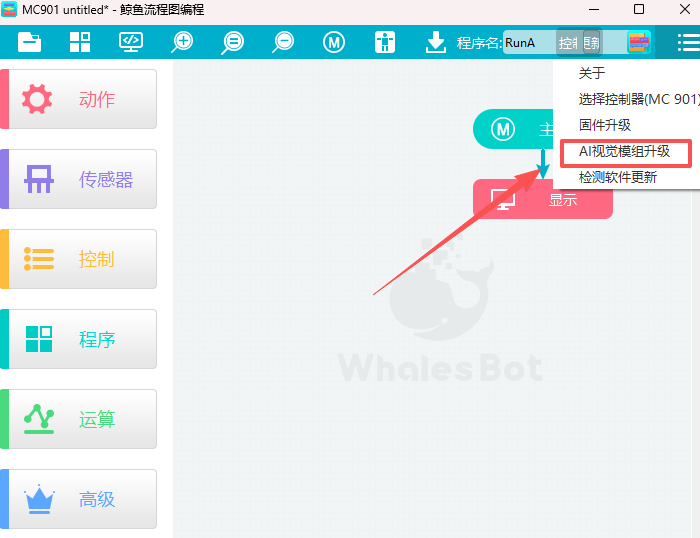The width and height of the screenshot is (700, 538).
Task: Expand the 控制 (Control) category
Action: 80,259
